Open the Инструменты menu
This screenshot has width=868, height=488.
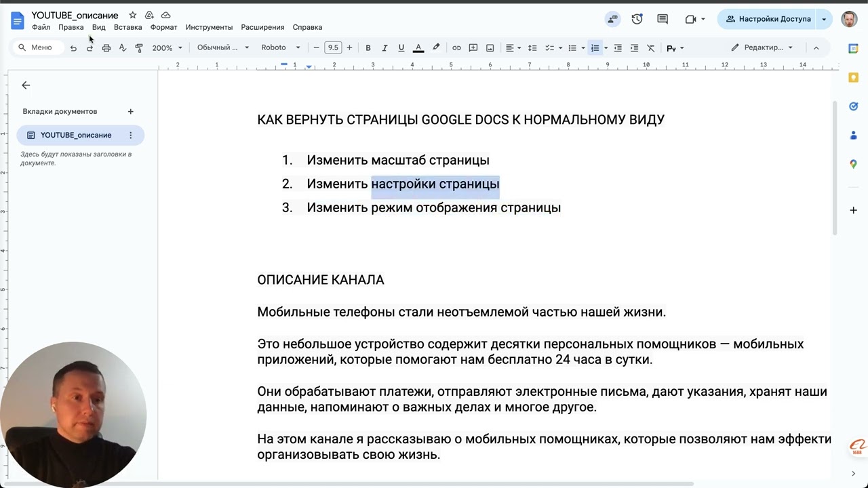click(x=209, y=27)
